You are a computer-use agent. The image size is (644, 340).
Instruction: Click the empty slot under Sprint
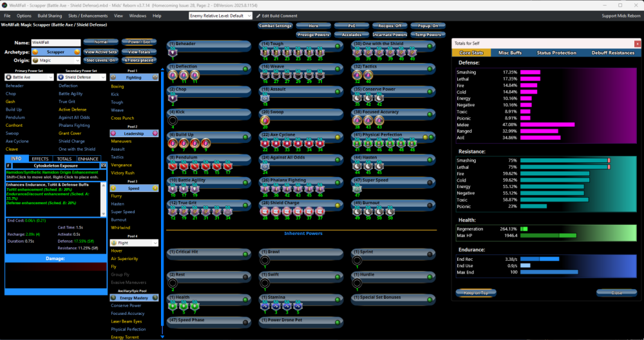click(357, 260)
